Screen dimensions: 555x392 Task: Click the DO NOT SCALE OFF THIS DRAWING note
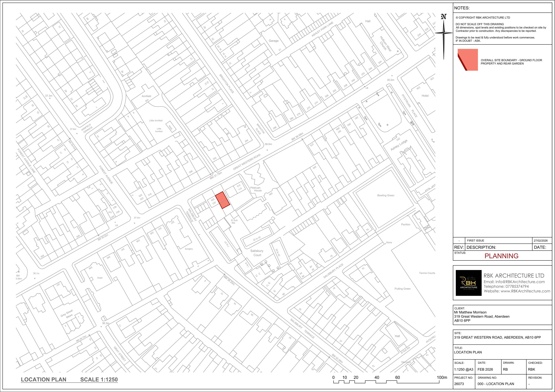click(480, 24)
